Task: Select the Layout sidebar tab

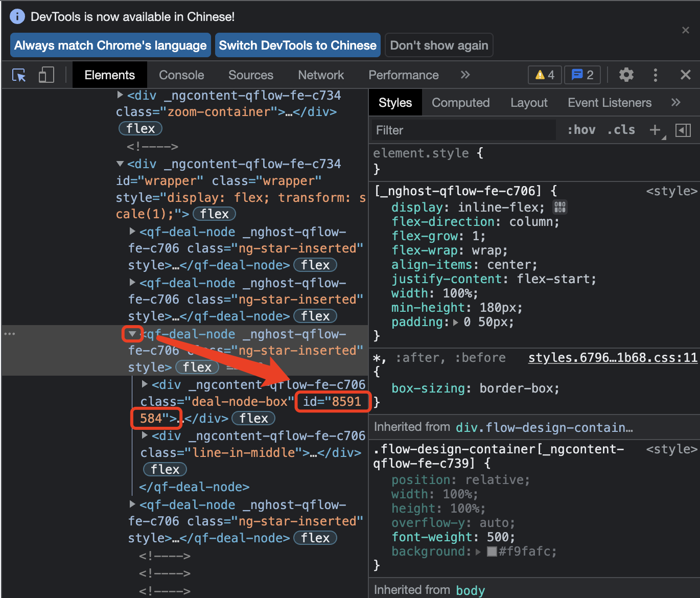Action: 529,103
